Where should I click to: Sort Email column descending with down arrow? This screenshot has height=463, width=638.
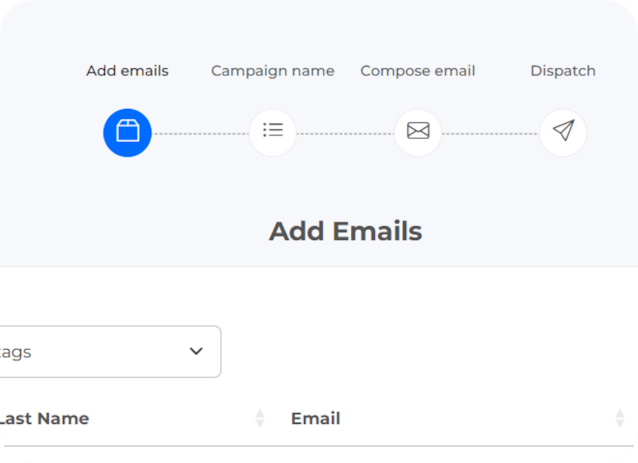pos(620,424)
